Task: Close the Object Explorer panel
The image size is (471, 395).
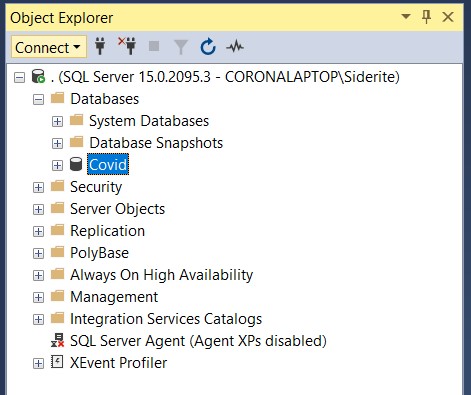Action: [448, 17]
